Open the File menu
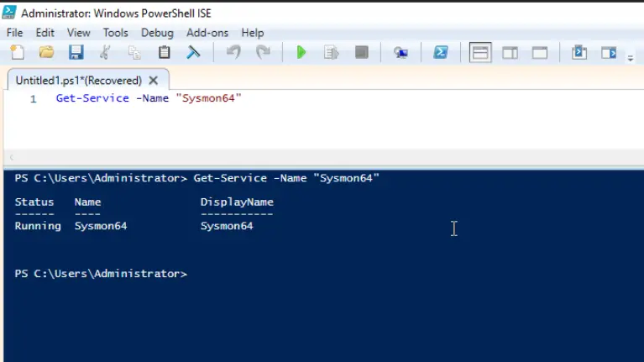The width and height of the screenshot is (644, 362). [x=15, y=33]
